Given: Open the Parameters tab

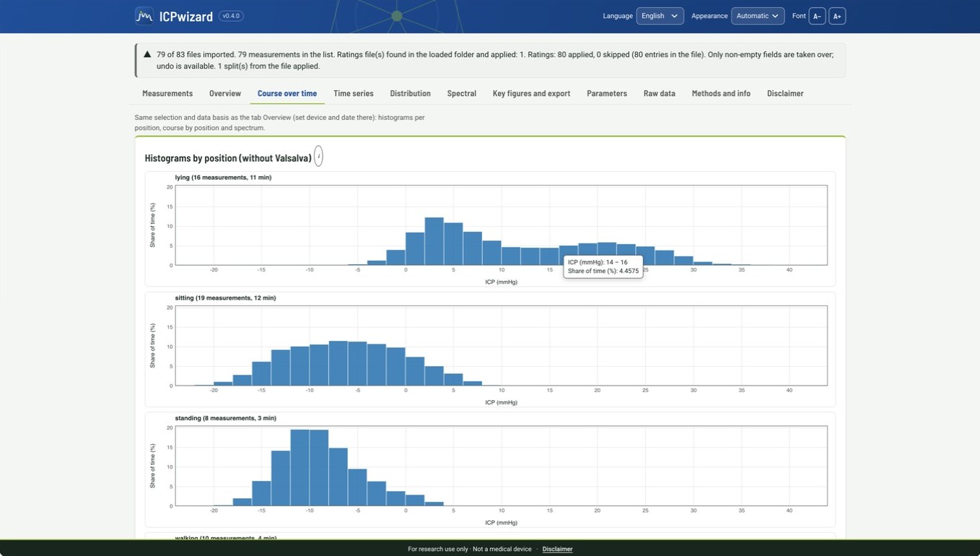Looking at the screenshot, I should pos(607,93).
